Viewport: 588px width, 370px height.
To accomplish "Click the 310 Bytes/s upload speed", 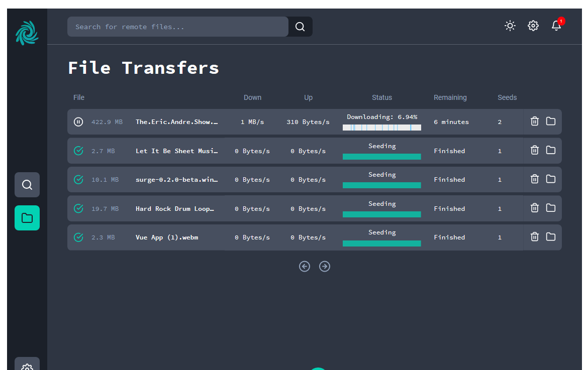I will 308,121.
